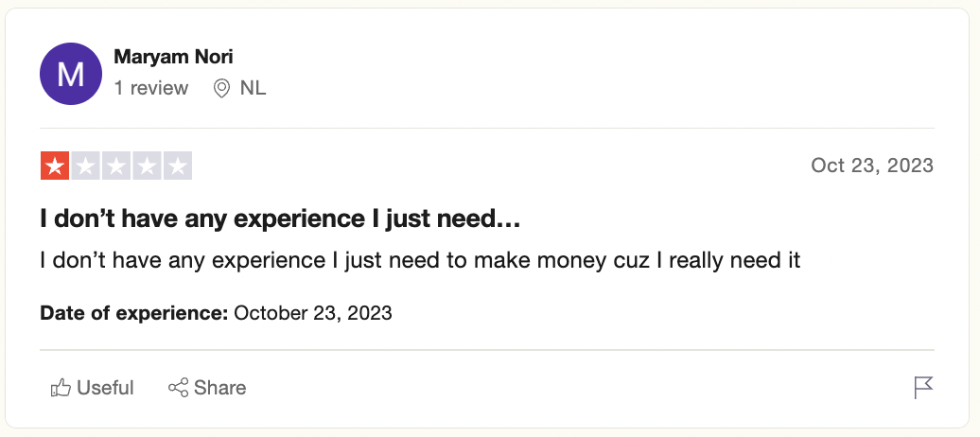Click the Oct 23, 2023 review date

[872, 166]
